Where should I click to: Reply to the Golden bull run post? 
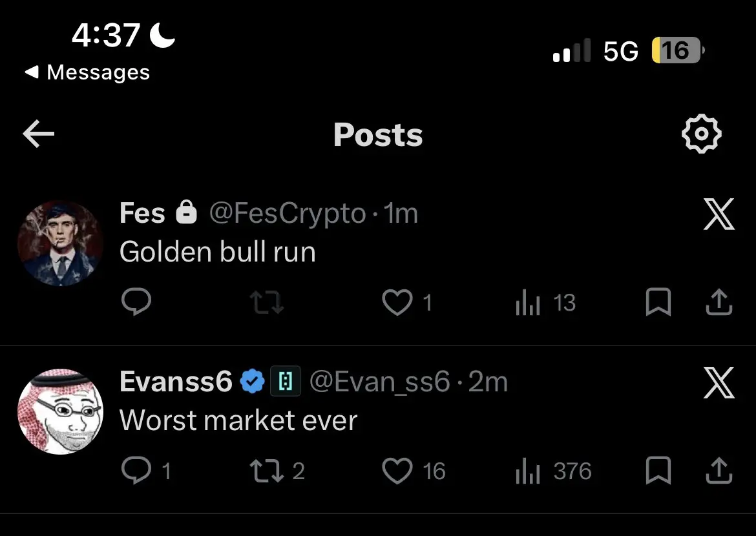tap(136, 302)
